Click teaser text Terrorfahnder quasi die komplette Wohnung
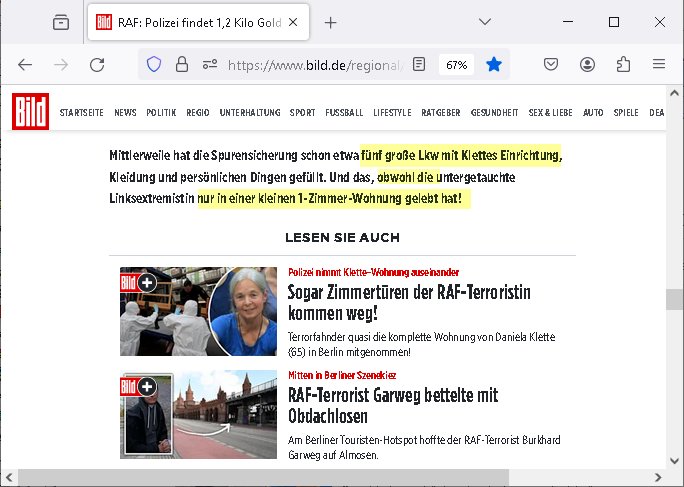Viewport: 684px width, 487px height. click(421, 344)
